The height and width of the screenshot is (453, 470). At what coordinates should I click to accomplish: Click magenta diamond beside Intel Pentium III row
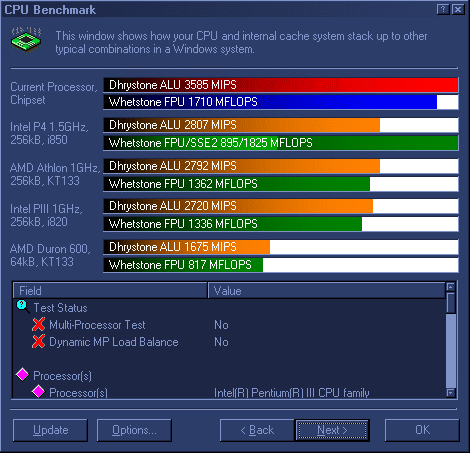tap(39, 391)
